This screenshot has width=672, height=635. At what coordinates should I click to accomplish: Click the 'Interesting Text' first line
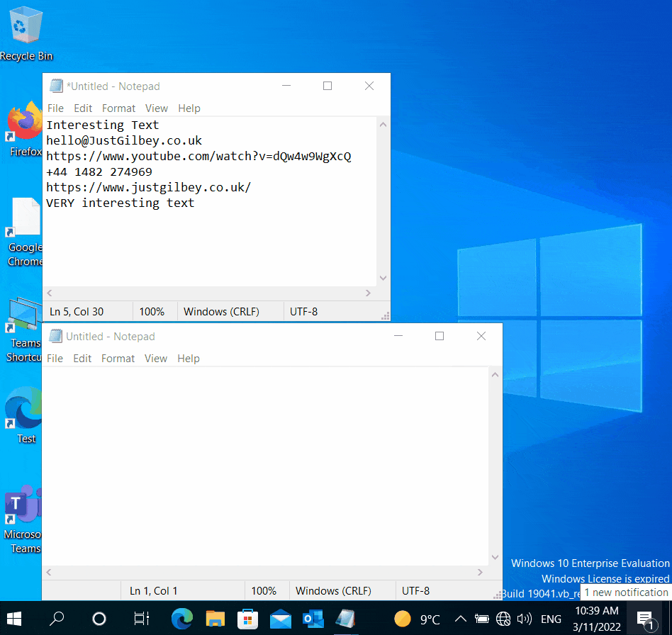102,125
